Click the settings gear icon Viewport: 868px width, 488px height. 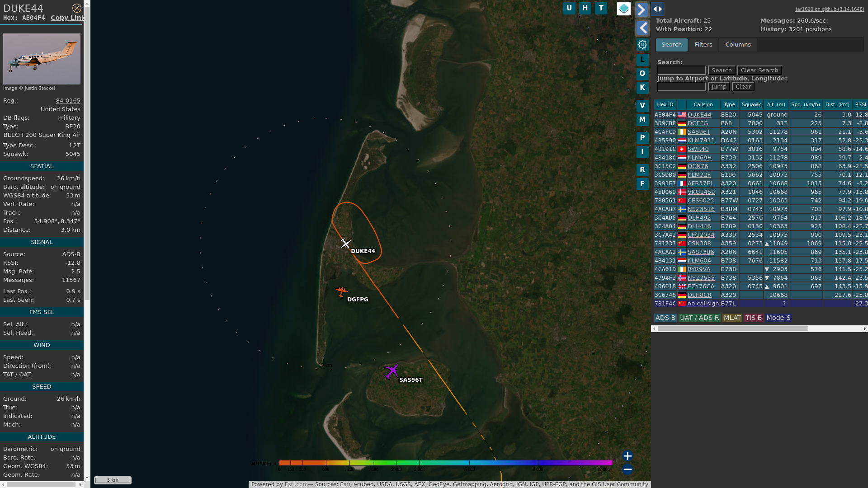click(x=642, y=45)
